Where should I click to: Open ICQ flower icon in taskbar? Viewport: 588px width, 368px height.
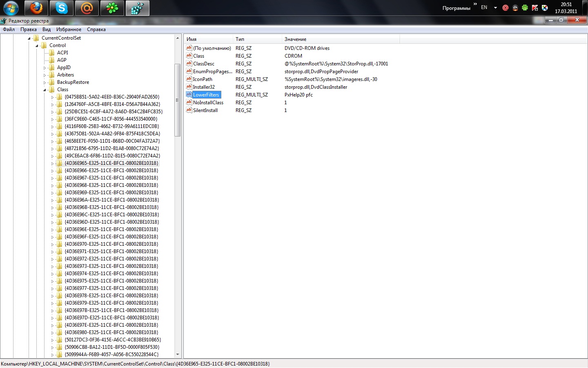coord(112,8)
